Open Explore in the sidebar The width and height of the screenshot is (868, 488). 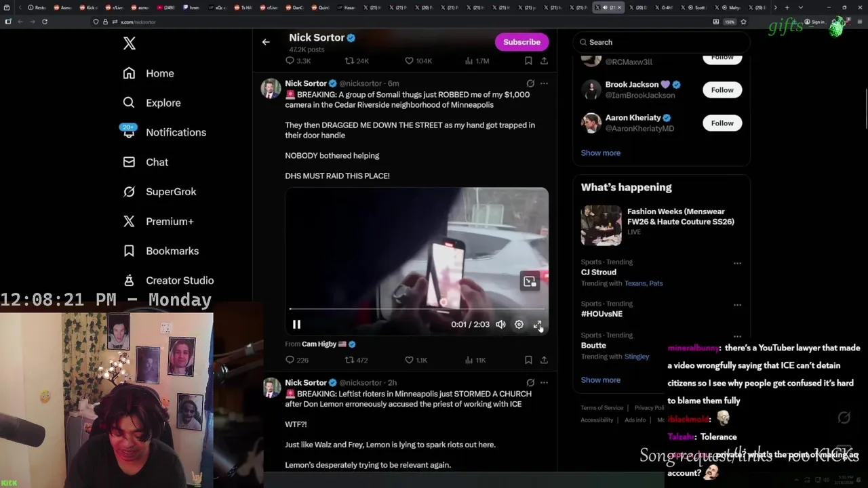[152, 103]
